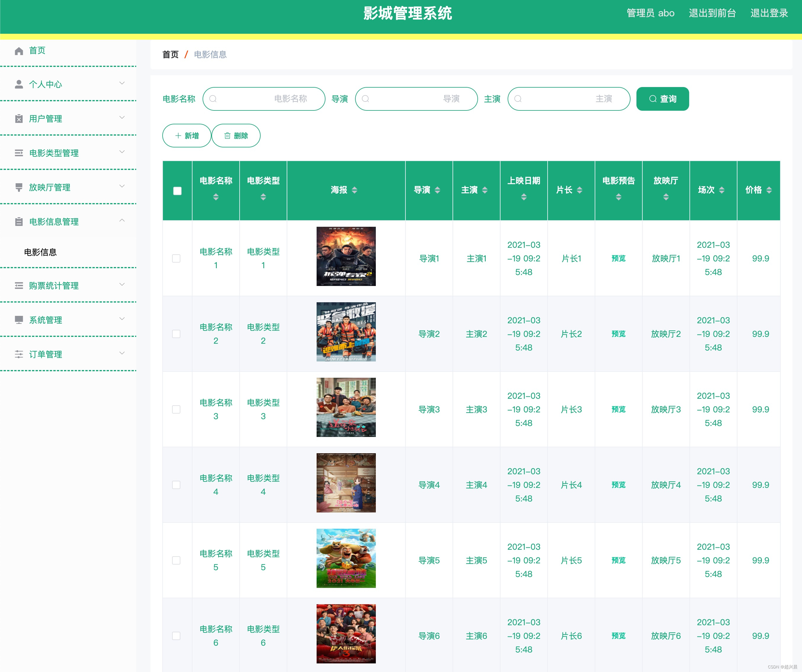Check the row for 电影名称 6
The height and width of the screenshot is (672, 802).
[x=176, y=636]
